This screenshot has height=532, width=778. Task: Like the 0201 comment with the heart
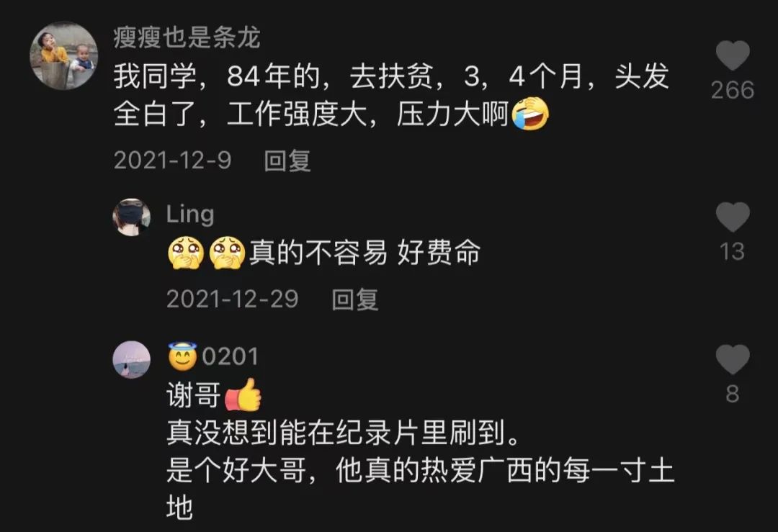click(733, 359)
